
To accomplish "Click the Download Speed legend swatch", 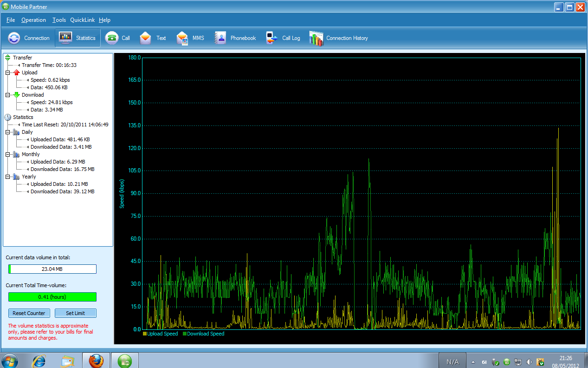I will 185,334.
